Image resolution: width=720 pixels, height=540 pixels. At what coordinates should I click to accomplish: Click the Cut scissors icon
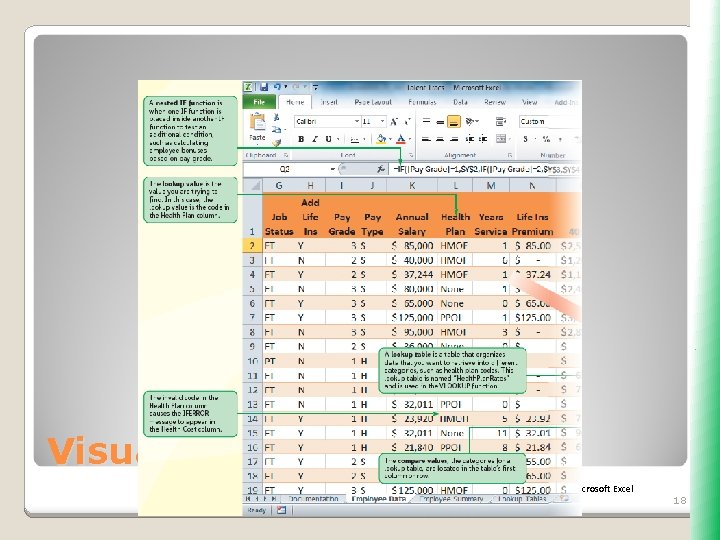[276, 118]
